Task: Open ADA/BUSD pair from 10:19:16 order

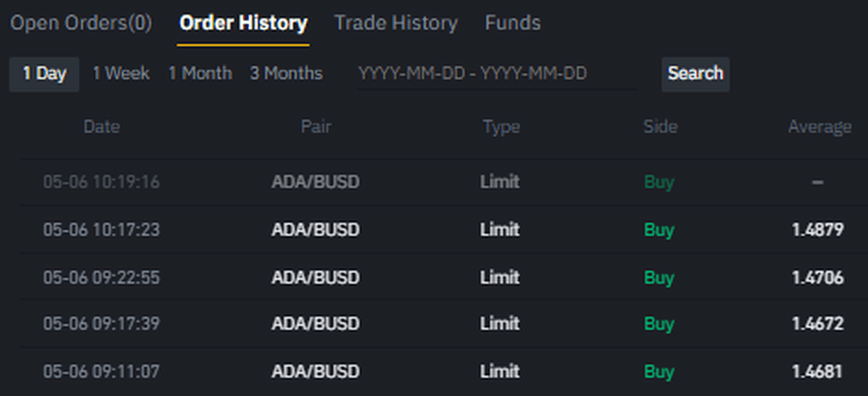Action: coord(315,182)
